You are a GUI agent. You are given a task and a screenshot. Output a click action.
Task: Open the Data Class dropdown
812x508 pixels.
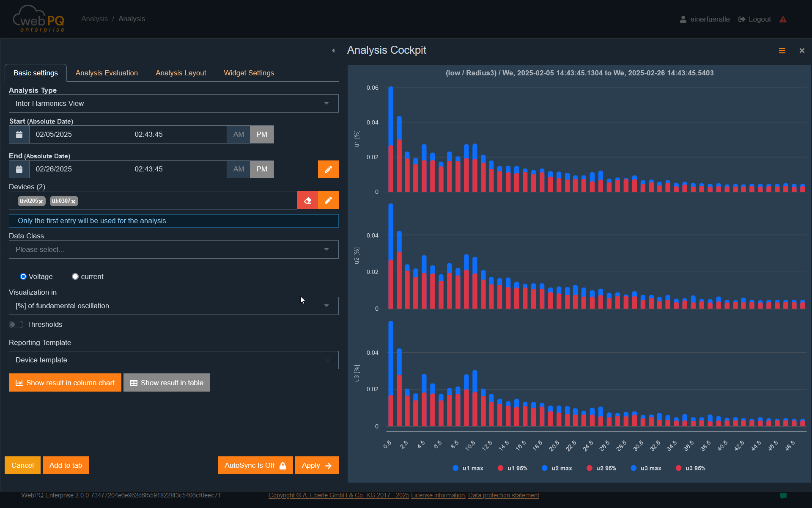(x=173, y=249)
